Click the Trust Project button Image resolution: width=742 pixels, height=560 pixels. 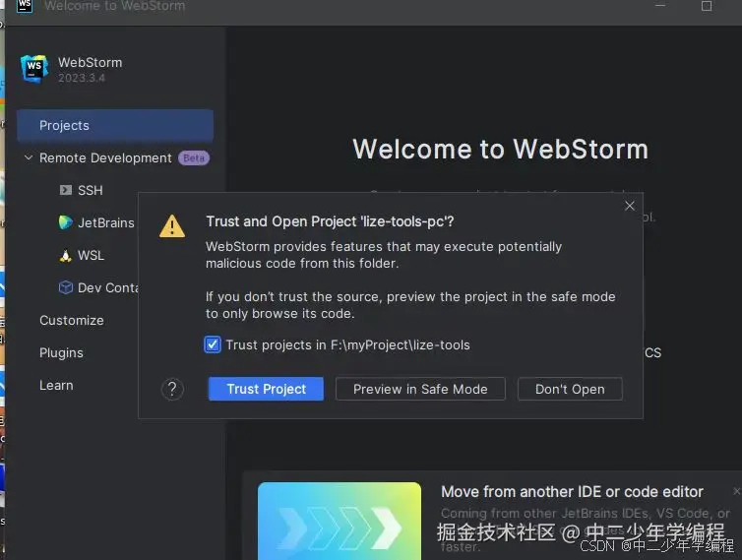point(266,389)
